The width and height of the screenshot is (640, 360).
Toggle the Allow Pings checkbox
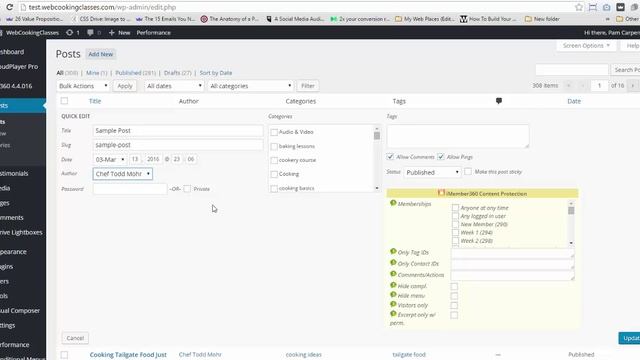[441, 157]
